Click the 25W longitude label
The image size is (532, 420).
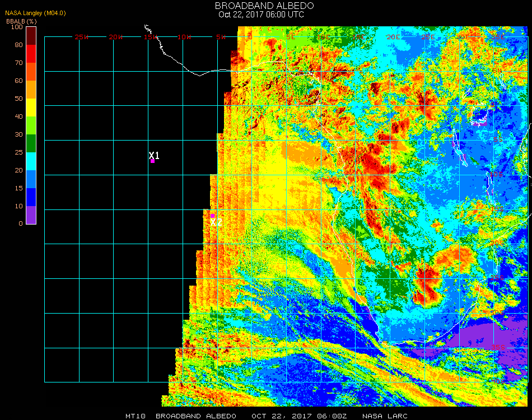tap(81, 37)
